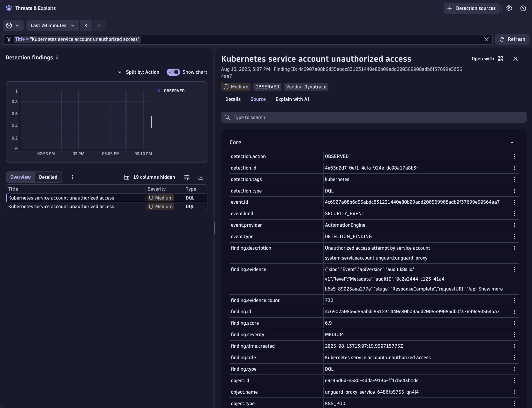Screen dimensions: 532x408
Task: Open actions menu for event.kind row
Action: (x=514, y=214)
